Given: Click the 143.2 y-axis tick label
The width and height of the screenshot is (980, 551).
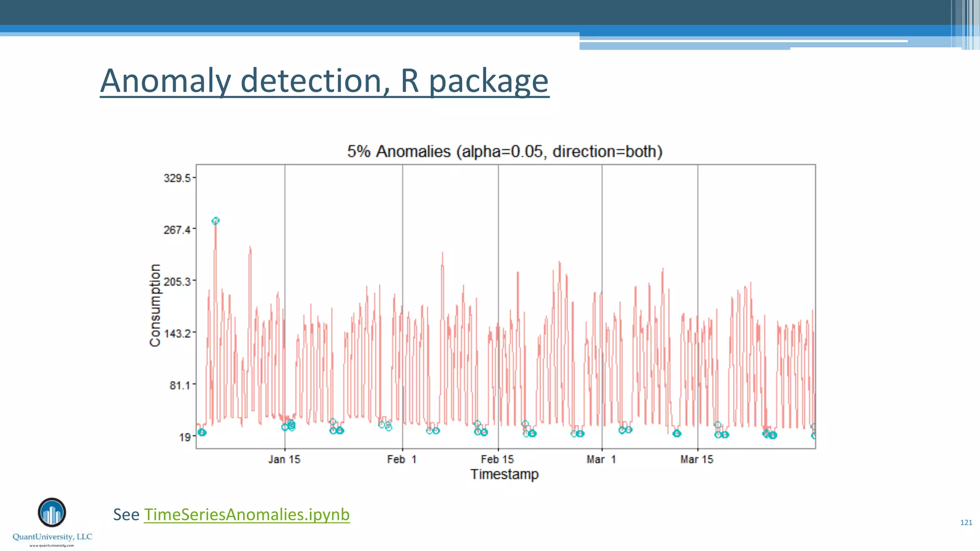Looking at the screenshot, I should [x=177, y=333].
